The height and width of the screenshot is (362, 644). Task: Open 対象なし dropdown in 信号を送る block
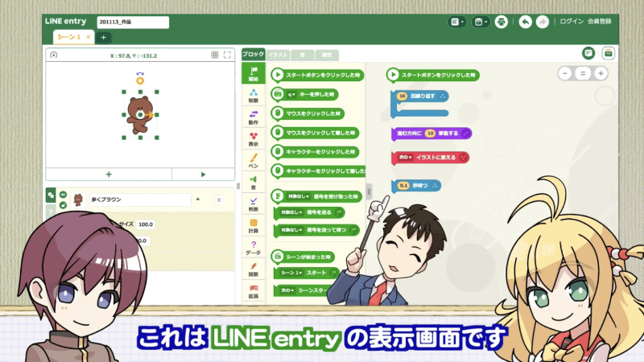pyautogui.click(x=291, y=212)
